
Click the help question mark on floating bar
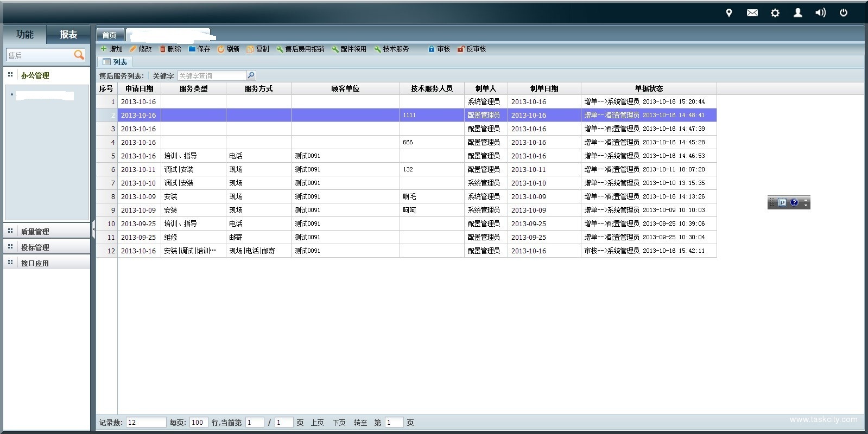pyautogui.click(x=794, y=202)
